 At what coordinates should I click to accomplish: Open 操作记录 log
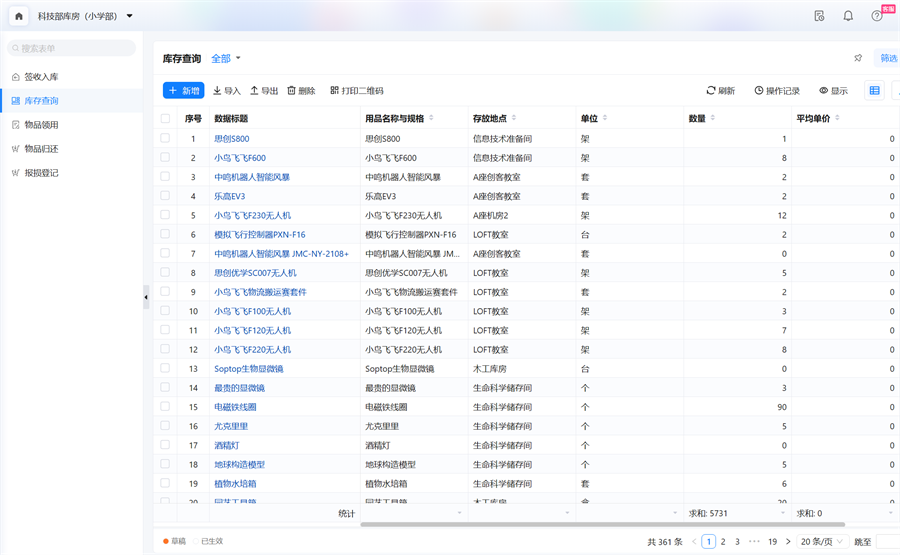point(777,91)
